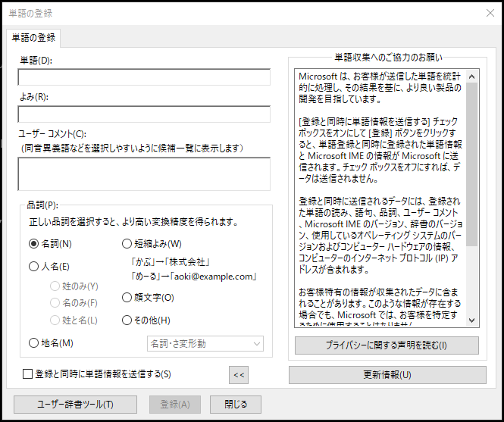Click 更新情報(U) button
Viewport: 504px width, 422px height.
point(387,375)
